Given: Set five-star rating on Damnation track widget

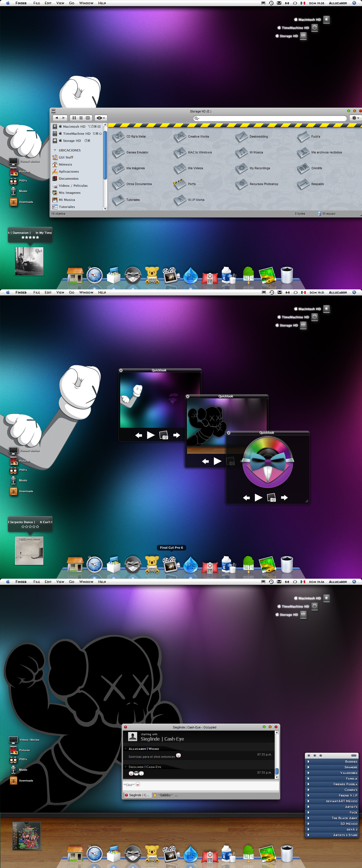Looking at the screenshot, I should coord(30,238).
